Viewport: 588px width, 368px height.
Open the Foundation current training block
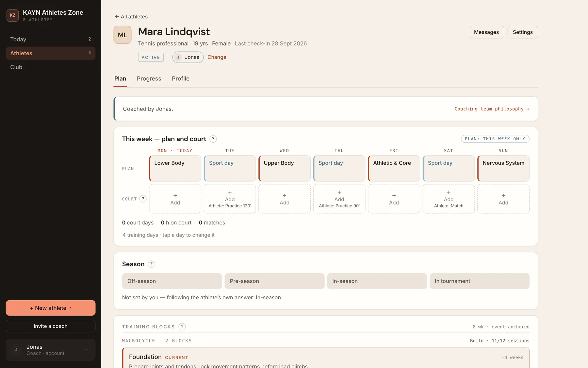[x=326, y=358]
